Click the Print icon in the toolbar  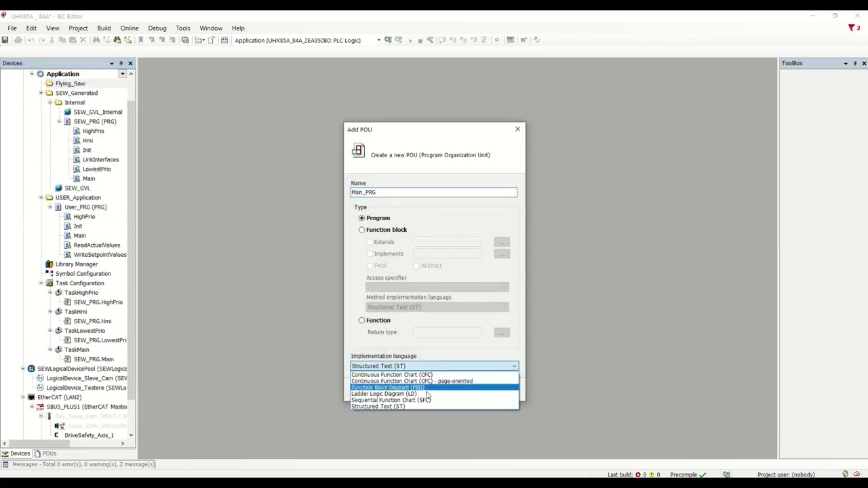(x=18, y=40)
